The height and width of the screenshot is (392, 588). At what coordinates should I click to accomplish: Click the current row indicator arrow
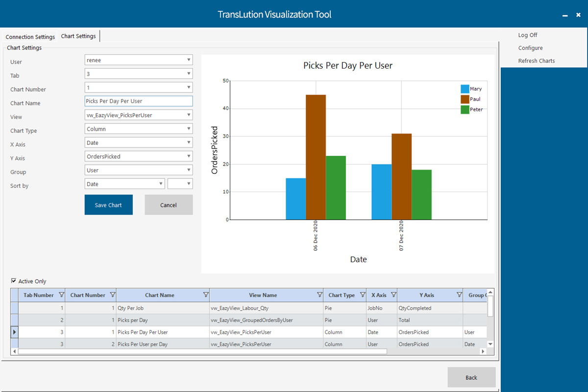click(14, 332)
